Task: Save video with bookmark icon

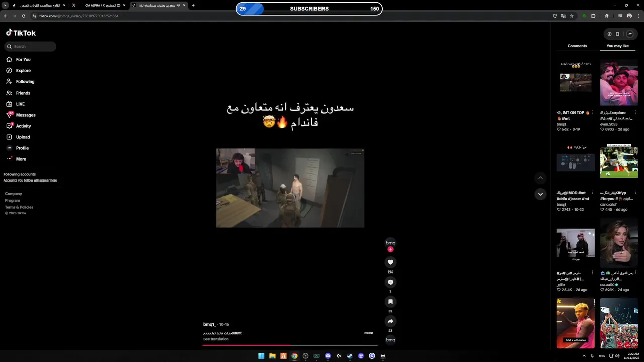Action: coord(390,302)
